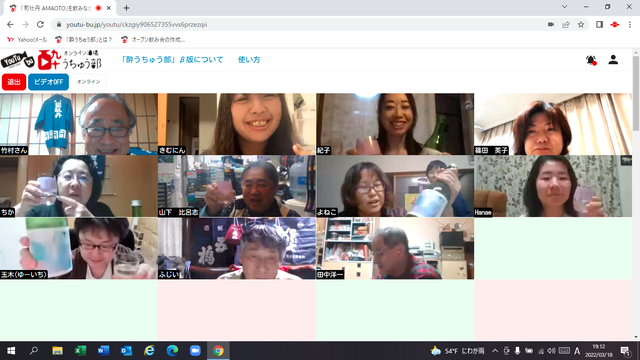
Task: Select the ちか video tile
Action: point(79,186)
